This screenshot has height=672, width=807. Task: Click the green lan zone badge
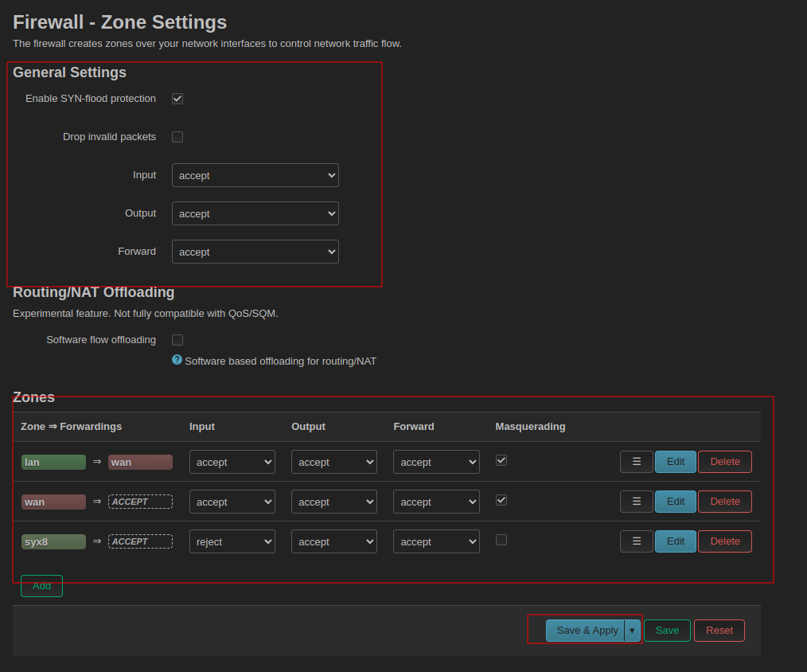[53, 462]
